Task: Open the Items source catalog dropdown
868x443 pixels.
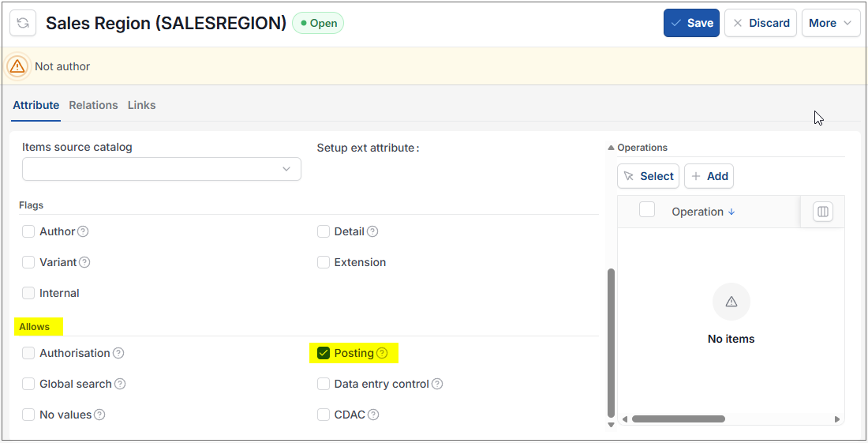Action: pos(162,169)
